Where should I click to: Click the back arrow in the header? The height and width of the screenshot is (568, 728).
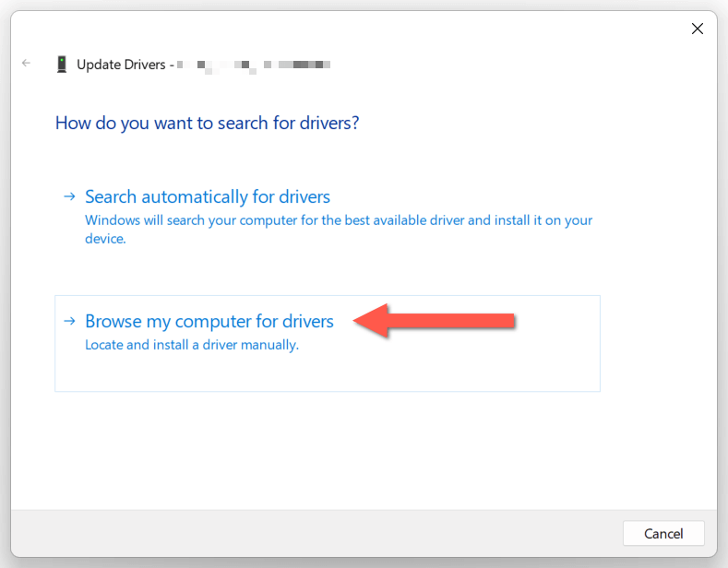coord(26,64)
